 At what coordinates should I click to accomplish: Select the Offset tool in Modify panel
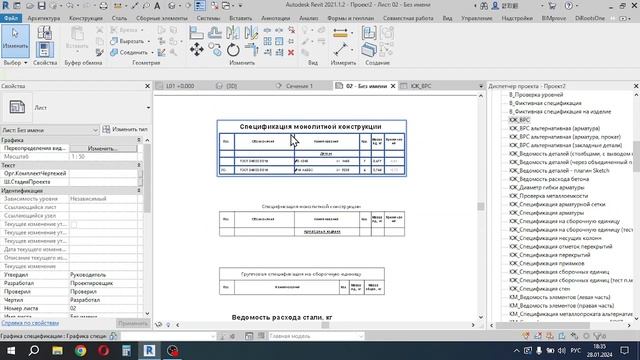215,32
